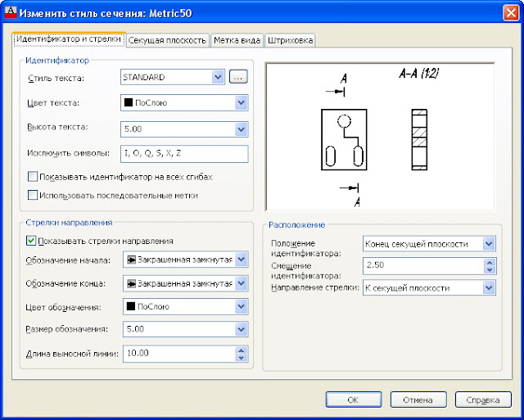The width and height of the screenshot is (524, 420).
Task: Close the Изменить стиль сечения dialog
Action: pyautogui.click(x=511, y=13)
